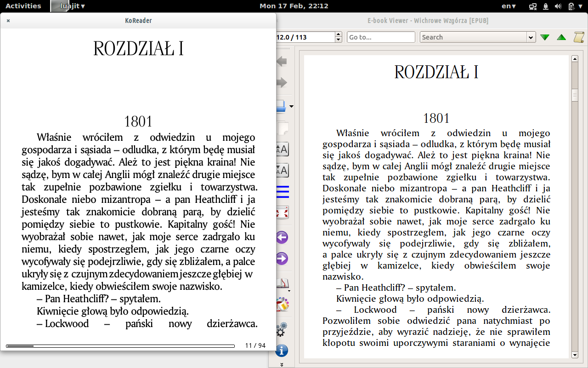This screenshot has height=368, width=588.
Task: Click the KoReader reading progress bar
Action: (120, 346)
